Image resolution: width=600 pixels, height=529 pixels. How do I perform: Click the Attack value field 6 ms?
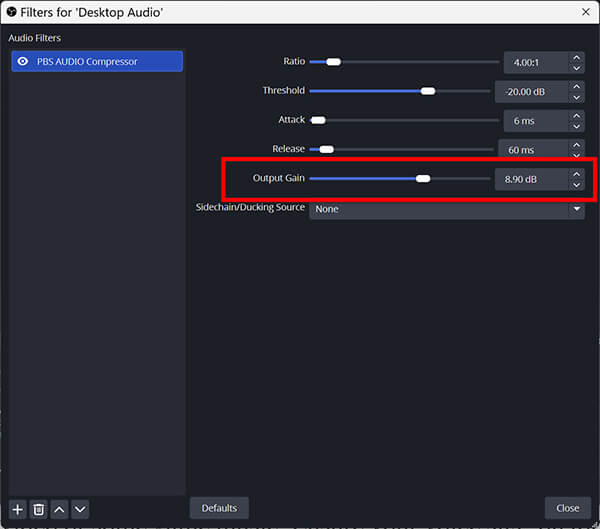tap(536, 121)
